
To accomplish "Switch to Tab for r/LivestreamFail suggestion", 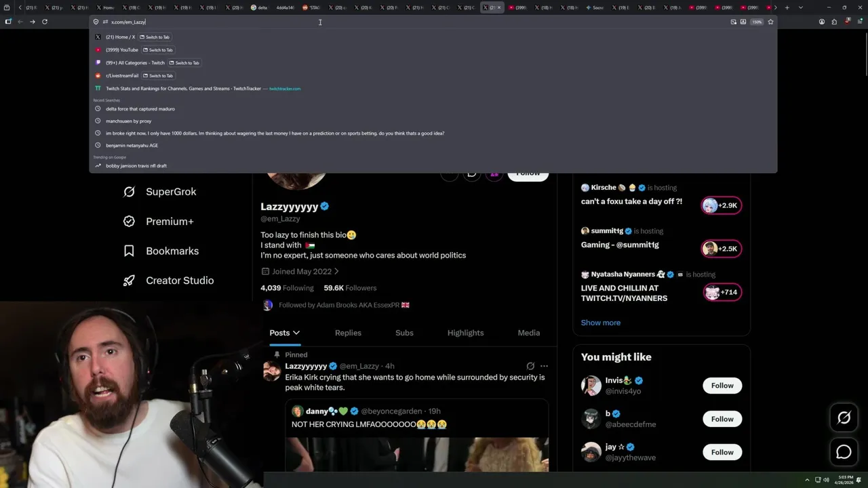I will [157, 76].
